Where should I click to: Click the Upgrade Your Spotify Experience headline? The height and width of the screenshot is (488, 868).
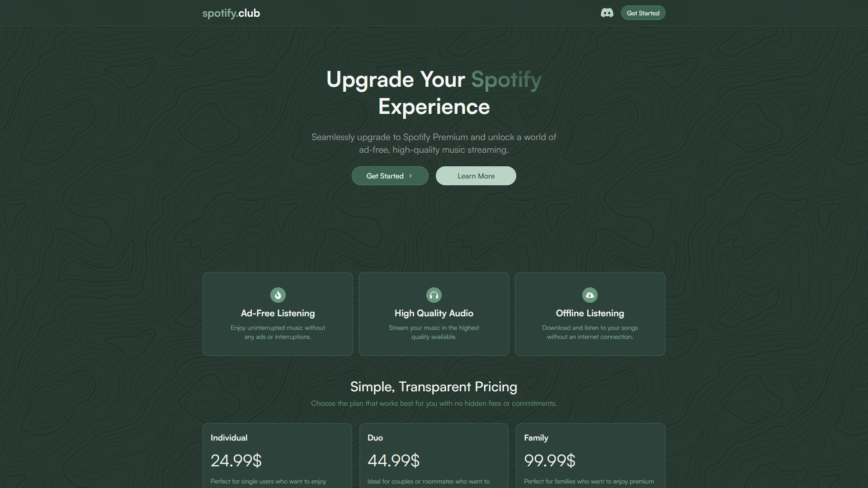tap(434, 93)
